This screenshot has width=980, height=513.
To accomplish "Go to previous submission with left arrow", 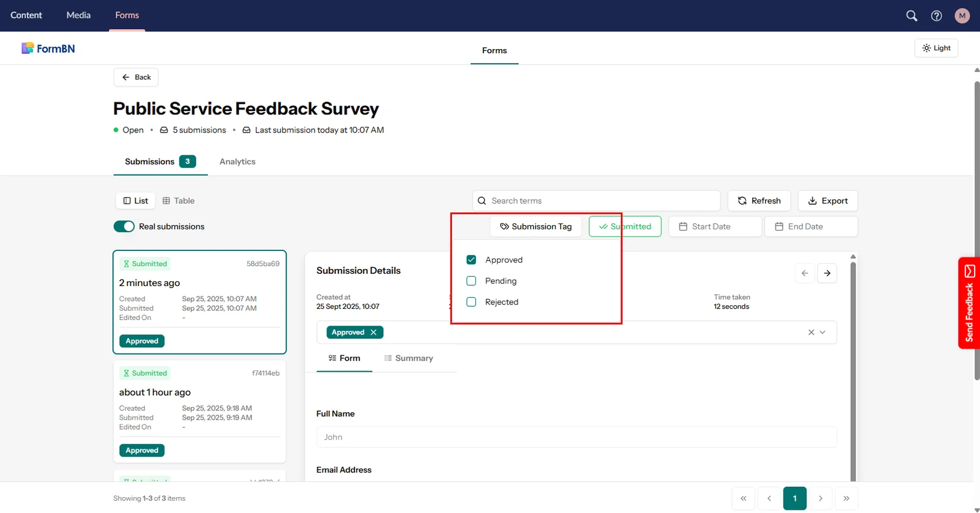I will pos(805,273).
